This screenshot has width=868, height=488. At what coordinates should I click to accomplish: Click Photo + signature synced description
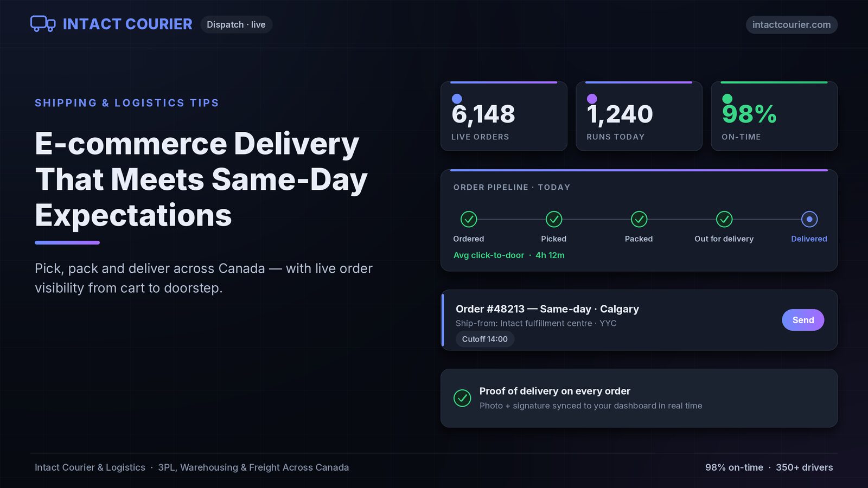[x=591, y=406]
